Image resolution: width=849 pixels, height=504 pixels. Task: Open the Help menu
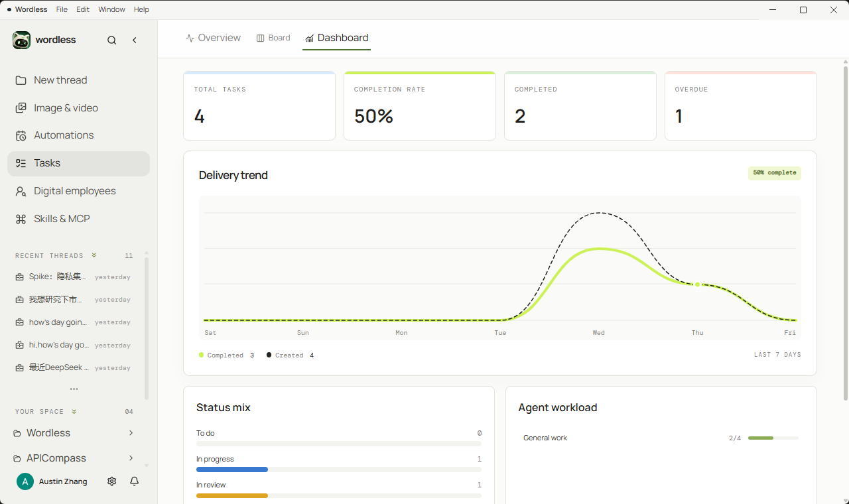click(x=141, y=9)
